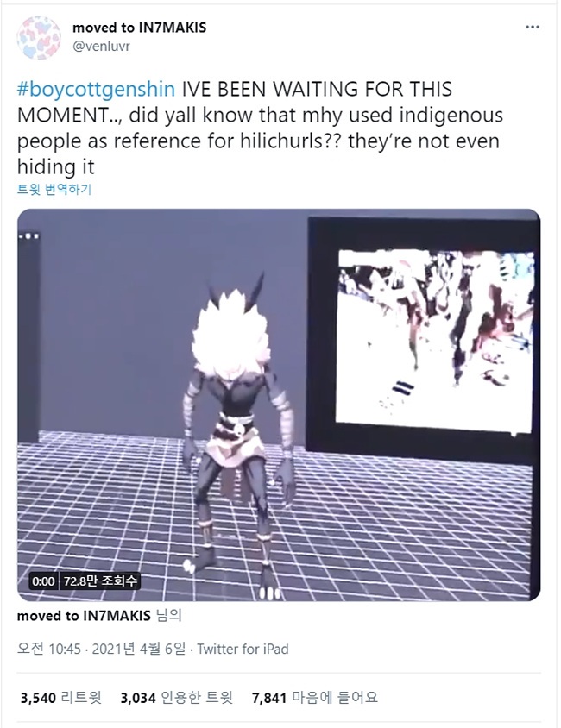The width and height of the screenshot is (561, 728).
Task: Open the #boycottgenshin hashtag link
Action: coord(96,89)
